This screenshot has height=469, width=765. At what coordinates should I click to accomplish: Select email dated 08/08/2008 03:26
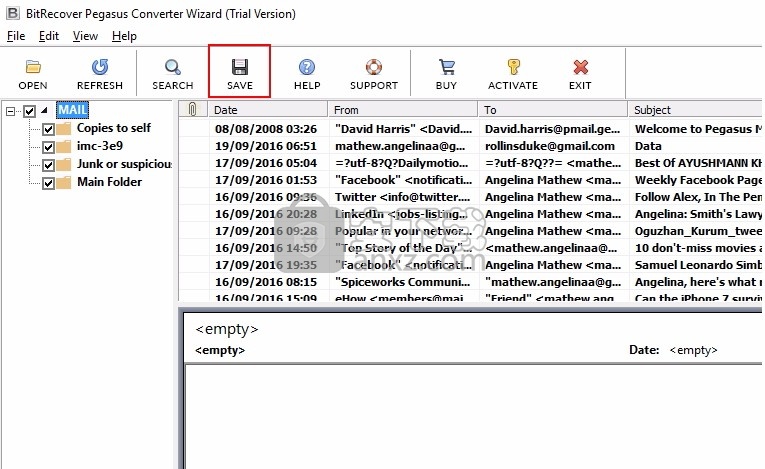266,129
